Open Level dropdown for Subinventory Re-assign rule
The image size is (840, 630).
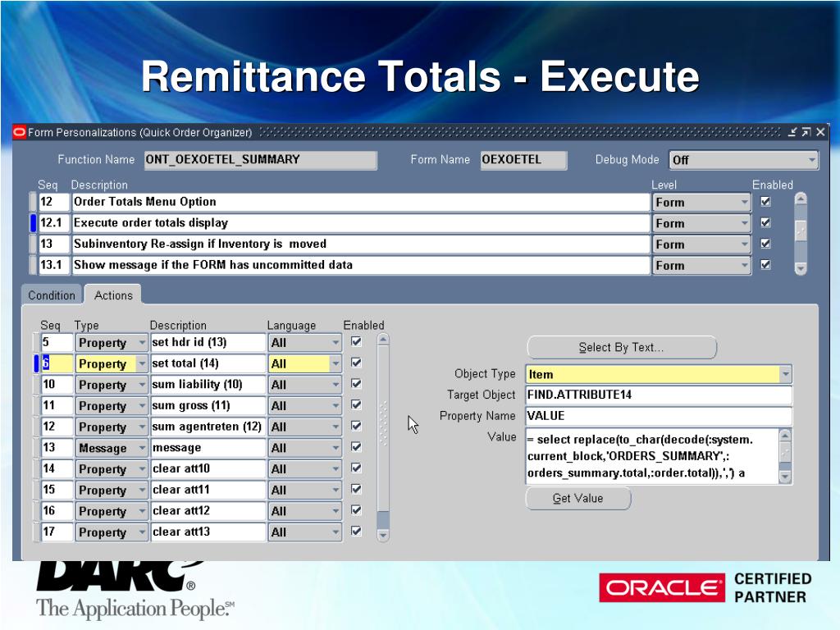coord(744,244)
